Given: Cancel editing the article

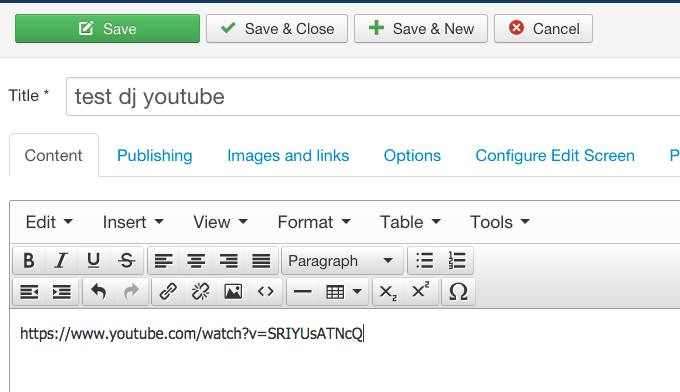Looking at the screenshot, I should 543,29.
